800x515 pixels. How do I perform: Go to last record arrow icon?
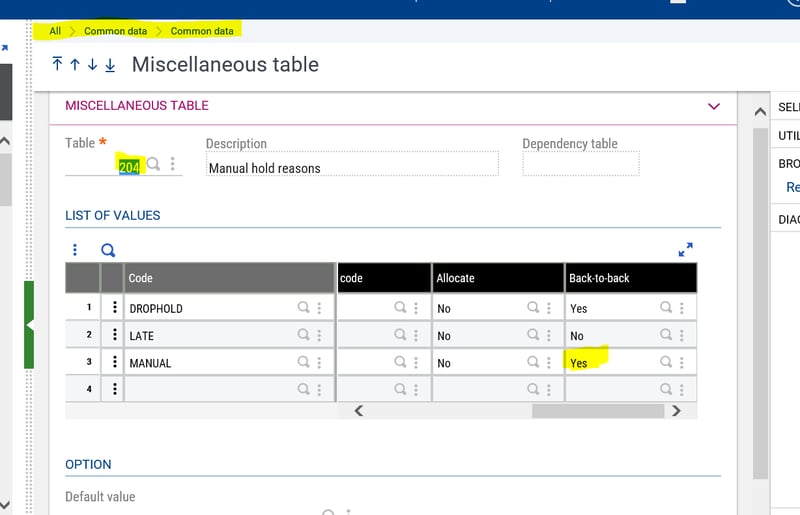point(110,64)
